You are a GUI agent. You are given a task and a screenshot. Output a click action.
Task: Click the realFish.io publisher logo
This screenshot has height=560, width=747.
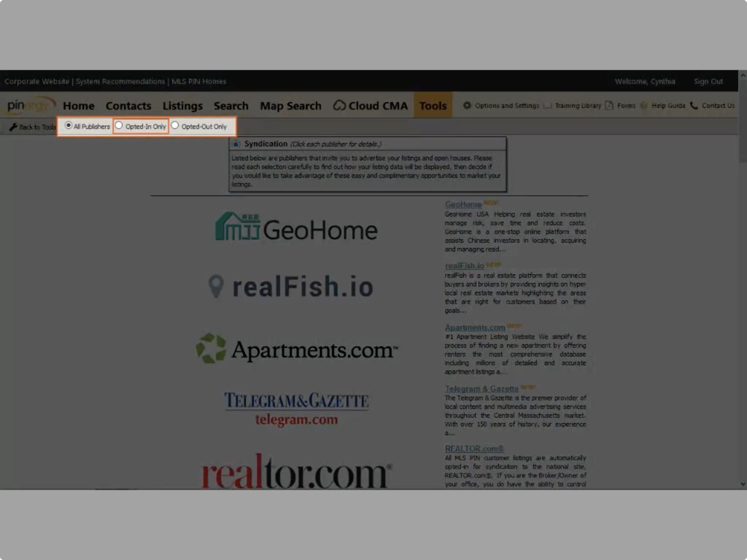click(294, 287)
